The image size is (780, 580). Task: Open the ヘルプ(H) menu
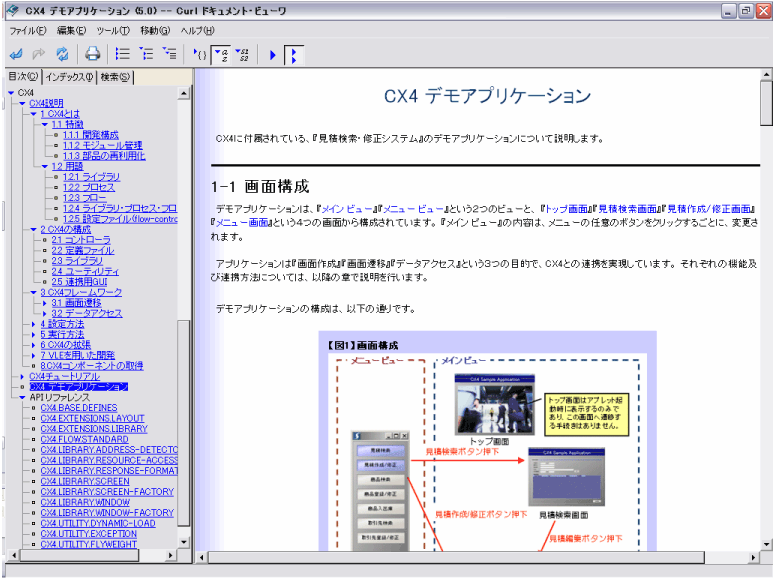click(x=197, y=31)
